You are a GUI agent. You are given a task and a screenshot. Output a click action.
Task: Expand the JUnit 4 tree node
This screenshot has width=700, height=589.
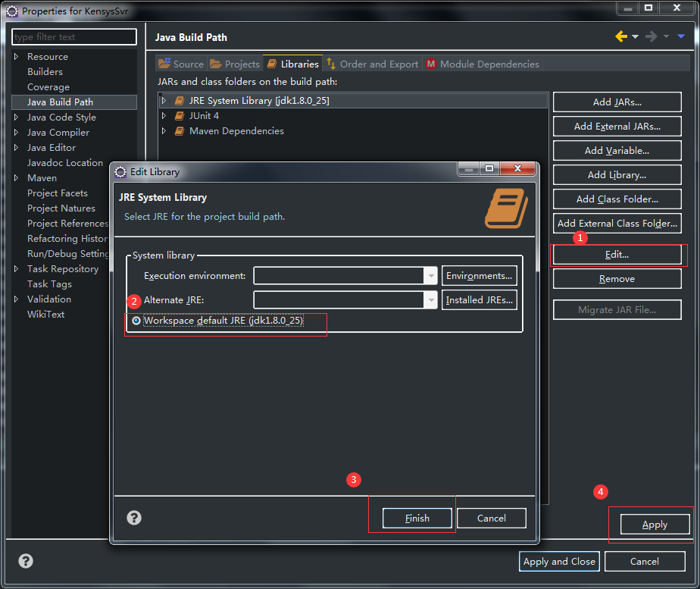[164, 115]
